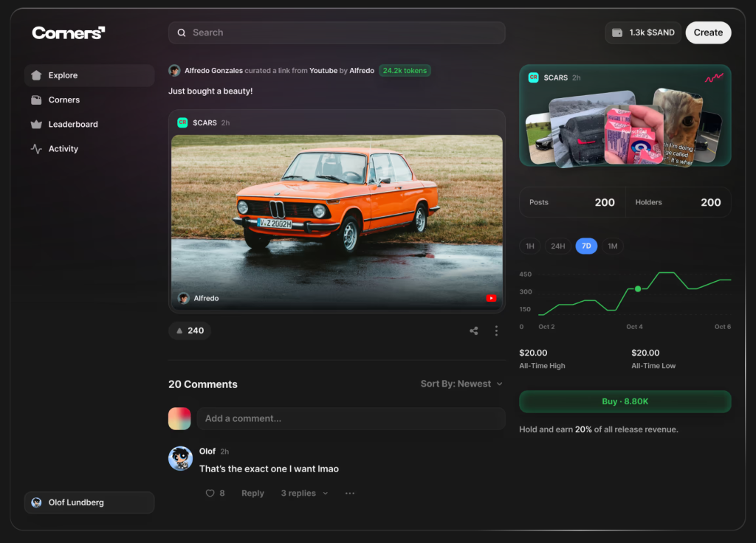Click the wallet 1.3k $SAND balance

pyautogui.click(x=642, y=32)
